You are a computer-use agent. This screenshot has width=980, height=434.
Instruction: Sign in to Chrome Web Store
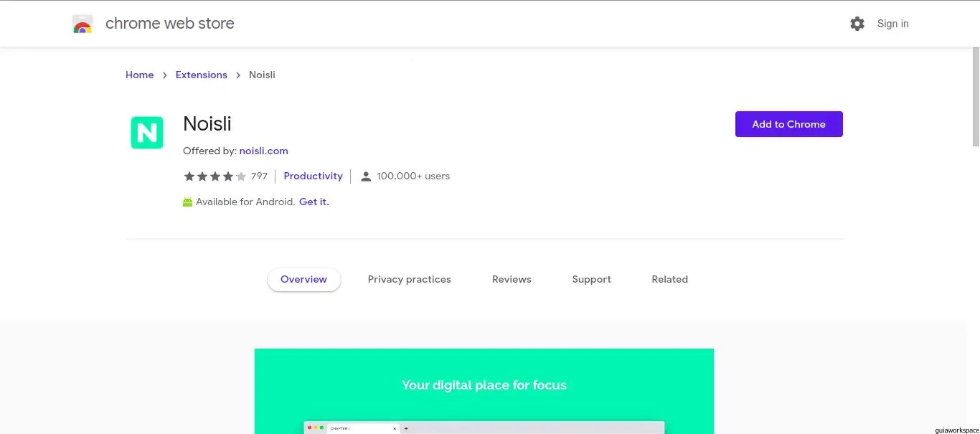click(x=892, y=24)
